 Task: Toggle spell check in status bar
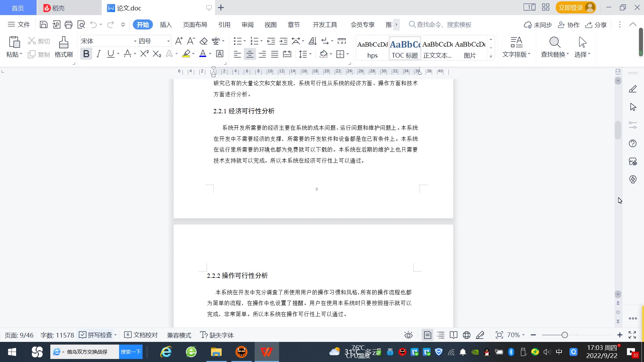[x=96, y=335]
